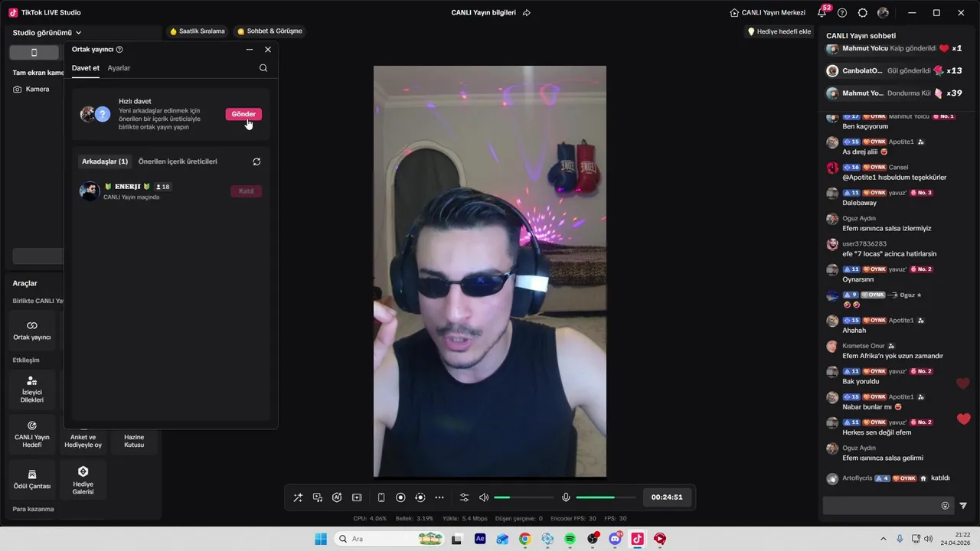Select the Arkadaşlar (1) tab
980x551 pixels.
click(105, 161)
